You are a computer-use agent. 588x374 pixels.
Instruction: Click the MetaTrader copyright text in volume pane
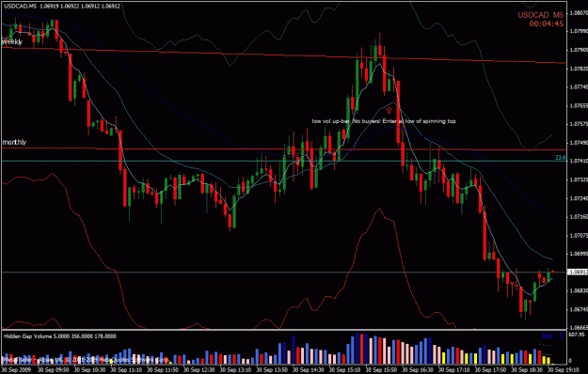tap(87, 360)
